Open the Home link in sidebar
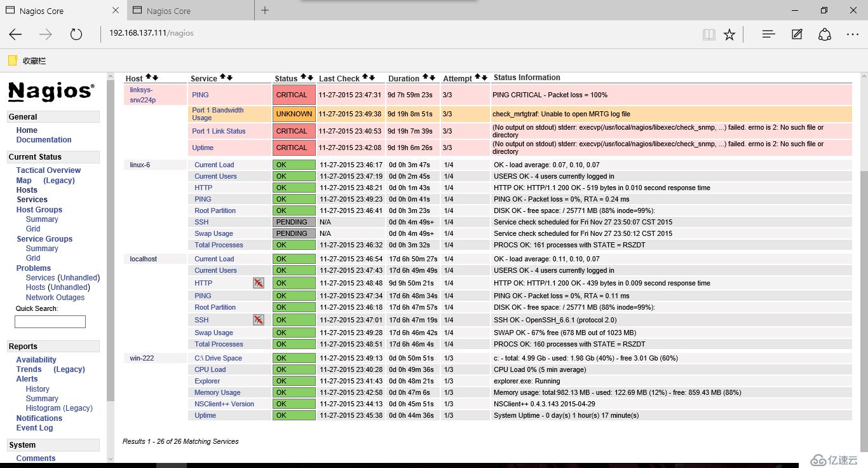The width and height of the screenshot is (868, 468). tap(27, 130)
